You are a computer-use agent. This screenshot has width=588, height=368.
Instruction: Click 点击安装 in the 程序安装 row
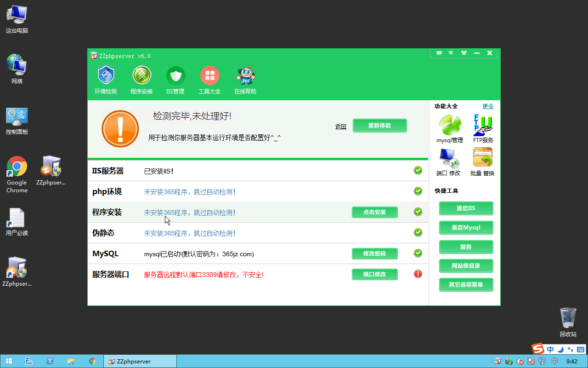coord(375,213)
